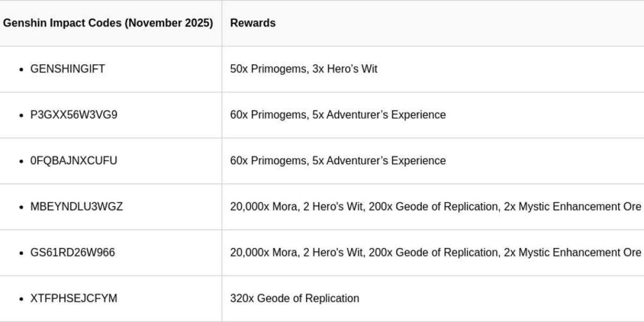
Task: Click the bullet preceding 0FQBAJNXCUFU
Action: (x=21, y=162)
